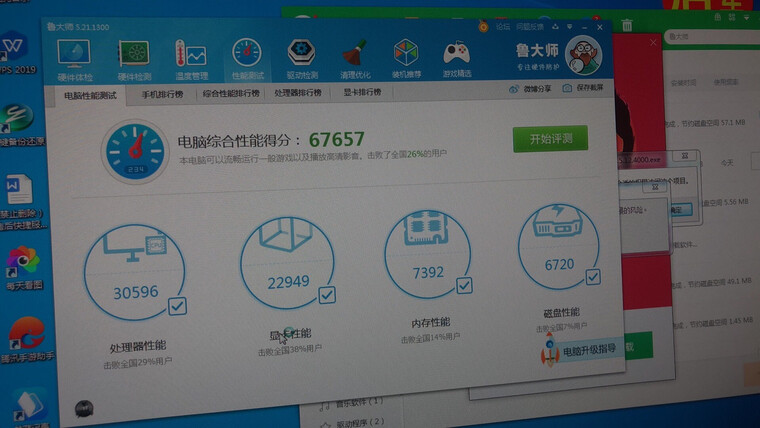Switch to 手机排行榜 tab
The width and height of the screenshot is (760, 428).
tap(162, 95)
